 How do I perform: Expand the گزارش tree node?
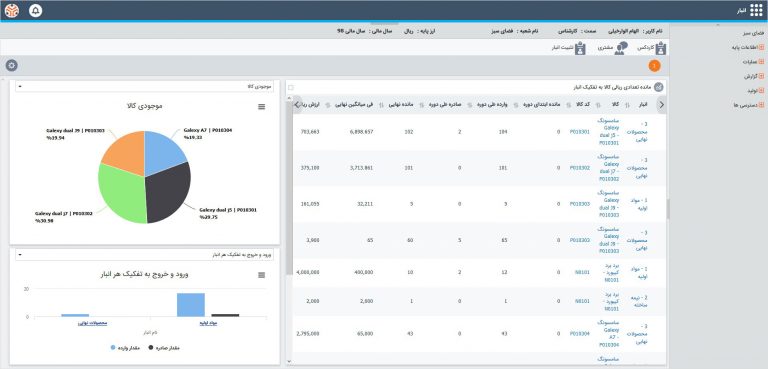pyautogui.click(x=760, y=76)
